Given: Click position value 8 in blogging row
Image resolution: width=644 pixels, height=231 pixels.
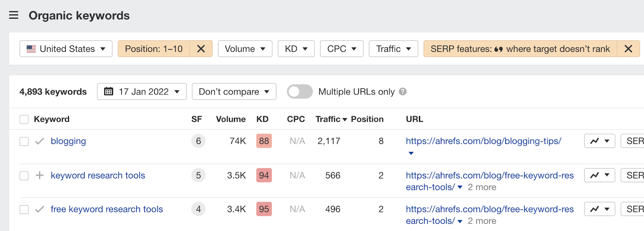Looking at the screenshot, I should (381, 141).
